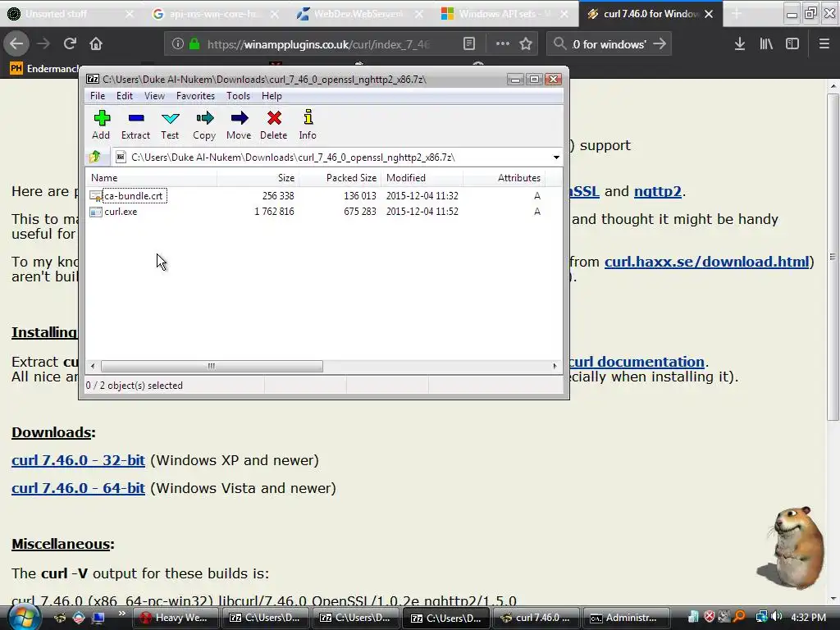Toggle reader view in the address bar
This screenshot has height=630, width=840.
click(x=468, y=44)
